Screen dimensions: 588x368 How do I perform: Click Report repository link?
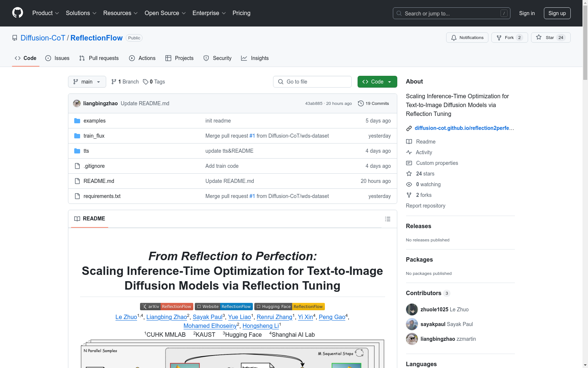[426, 206]
